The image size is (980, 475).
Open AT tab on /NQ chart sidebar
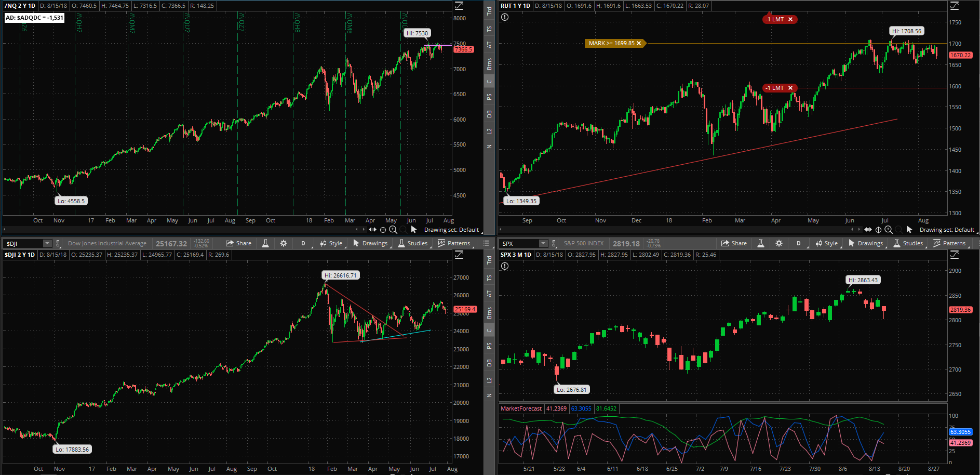click(489, 45)
